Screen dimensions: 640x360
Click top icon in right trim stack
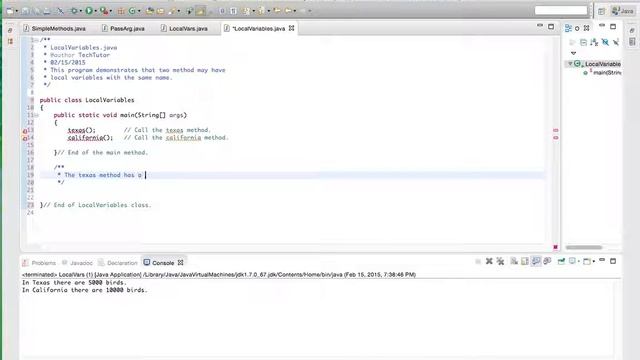[632, 31]
